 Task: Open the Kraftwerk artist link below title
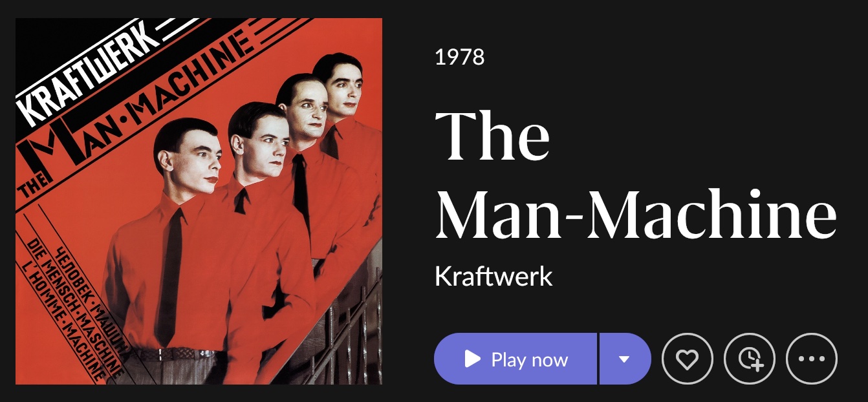click(x=494, y=277)
